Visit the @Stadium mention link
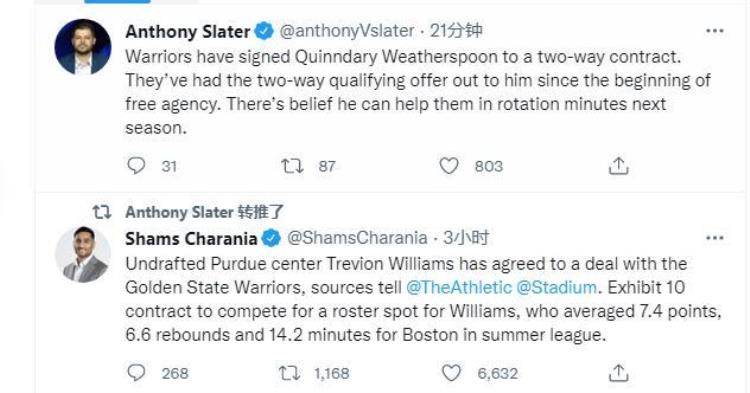This screenshot has width=750, height=393. click(557, 287)
